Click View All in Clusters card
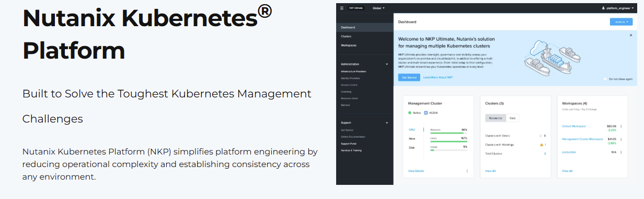The image size is (644, 199). (x=490, y=171)
